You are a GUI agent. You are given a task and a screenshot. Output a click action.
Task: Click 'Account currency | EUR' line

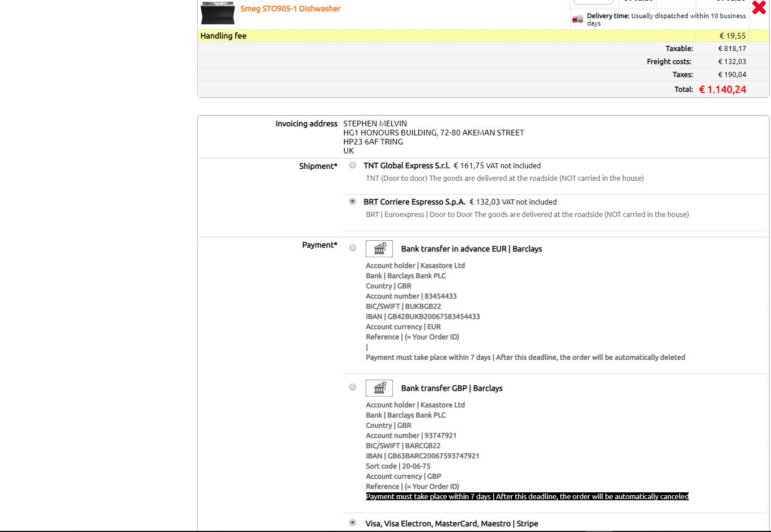coord(403,327)
